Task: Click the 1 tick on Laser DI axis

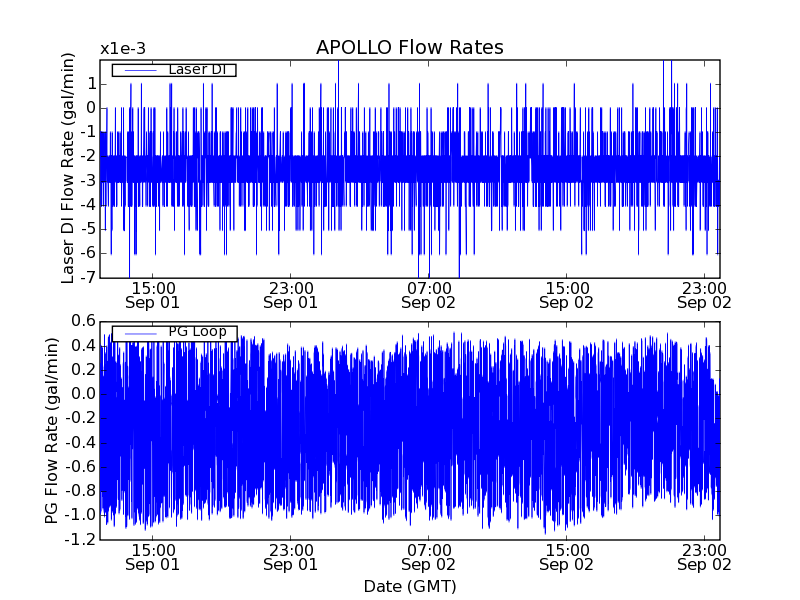Action: coord(91,84)
